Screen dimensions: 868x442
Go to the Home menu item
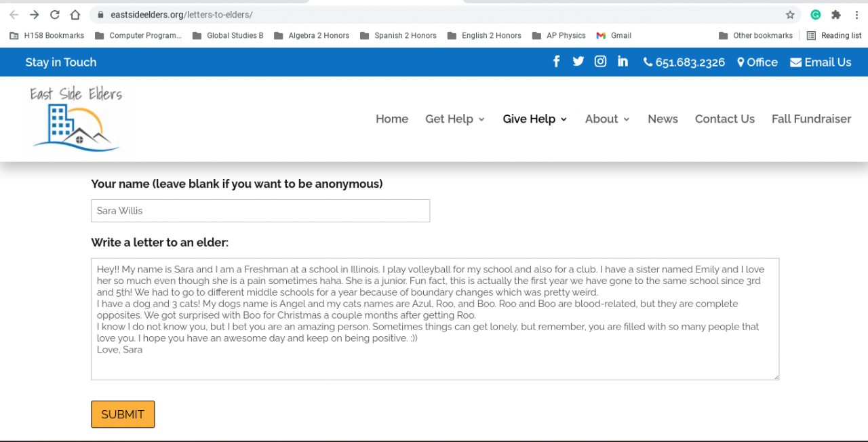392,119
